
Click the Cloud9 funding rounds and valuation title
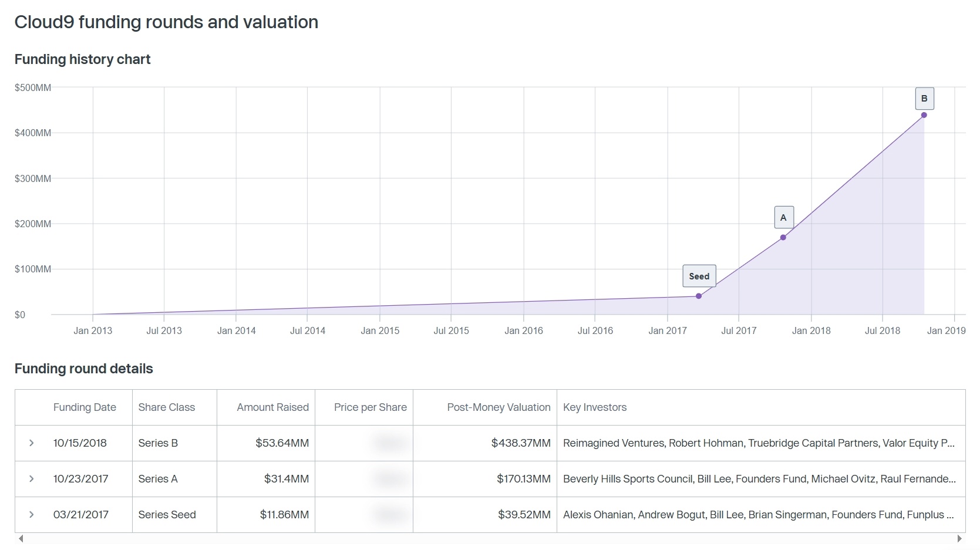pyautogui.click(x=166, y=22)
